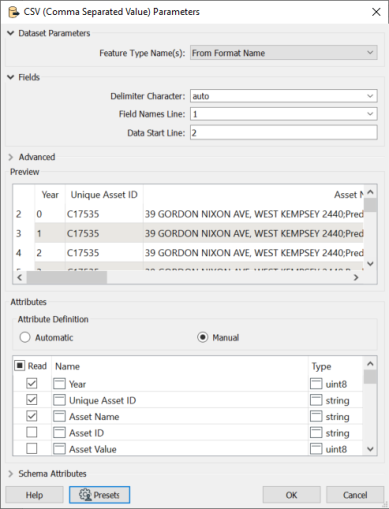
Task: Click the Asset Value attribute name
Action: coord(93,449)
